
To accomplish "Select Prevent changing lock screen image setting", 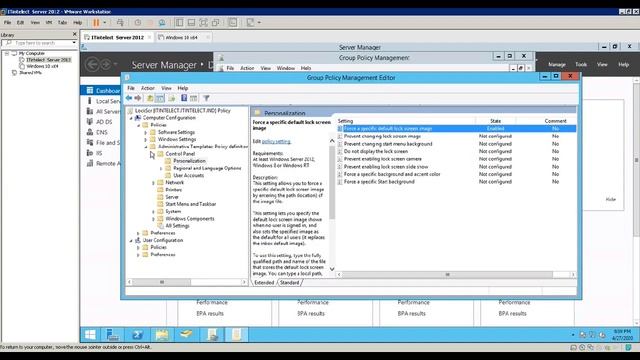I will (x=382, y=136).
